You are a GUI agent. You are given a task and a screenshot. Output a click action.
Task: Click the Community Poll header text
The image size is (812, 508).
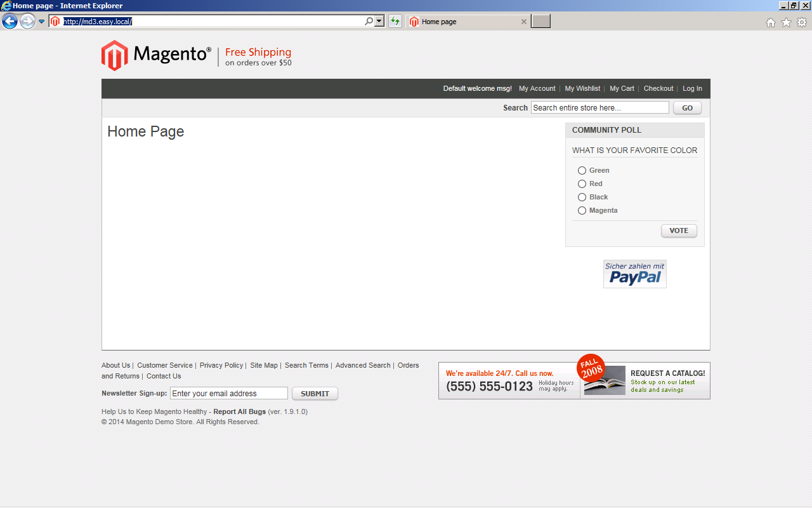(x=606, y=130)
